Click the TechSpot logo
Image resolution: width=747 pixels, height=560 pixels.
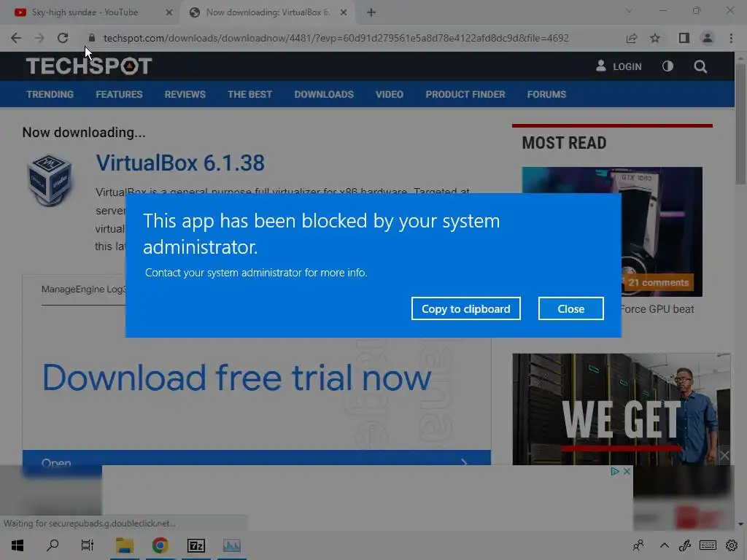click(x=89, y=66)
